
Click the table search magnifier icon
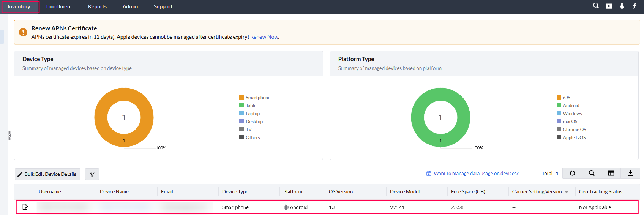(x=592, y=173)
